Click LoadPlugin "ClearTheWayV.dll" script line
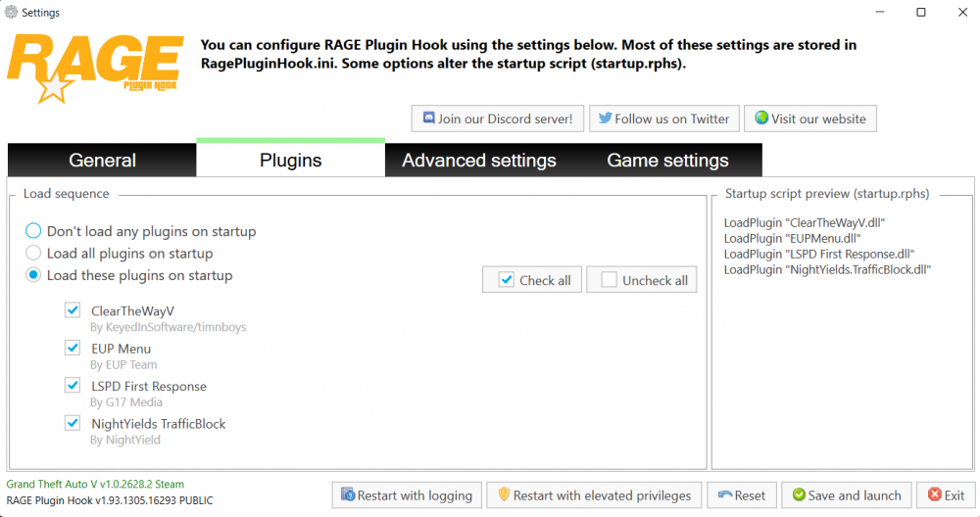 805,223
